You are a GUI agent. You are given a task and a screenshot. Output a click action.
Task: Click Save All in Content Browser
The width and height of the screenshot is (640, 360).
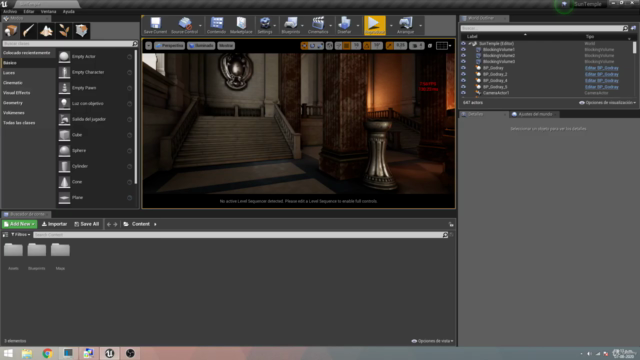pos(87,224)
